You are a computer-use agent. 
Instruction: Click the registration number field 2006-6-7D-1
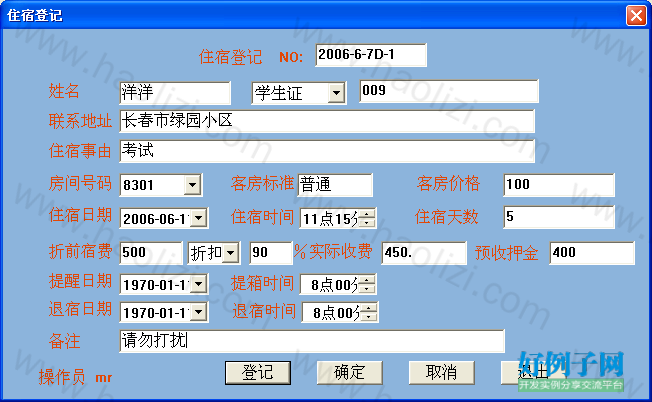coord(371,55)
